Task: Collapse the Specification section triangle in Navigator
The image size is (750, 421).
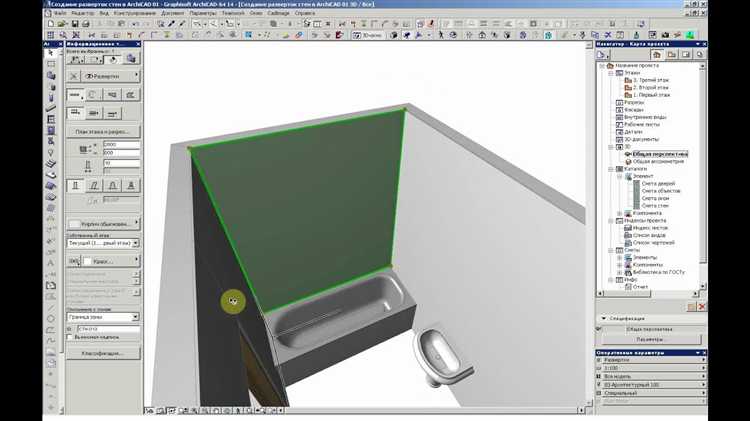Action: pos(604,318)
